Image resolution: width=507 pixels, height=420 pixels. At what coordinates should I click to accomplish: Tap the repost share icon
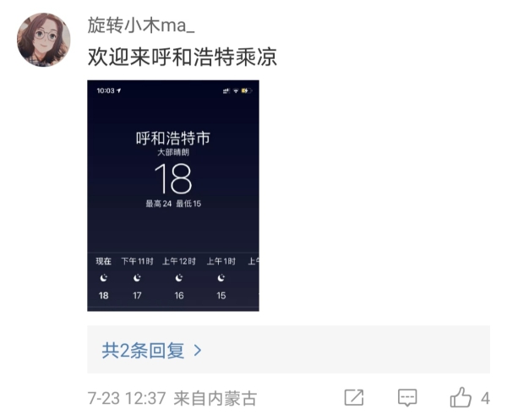tap(354, 397)
